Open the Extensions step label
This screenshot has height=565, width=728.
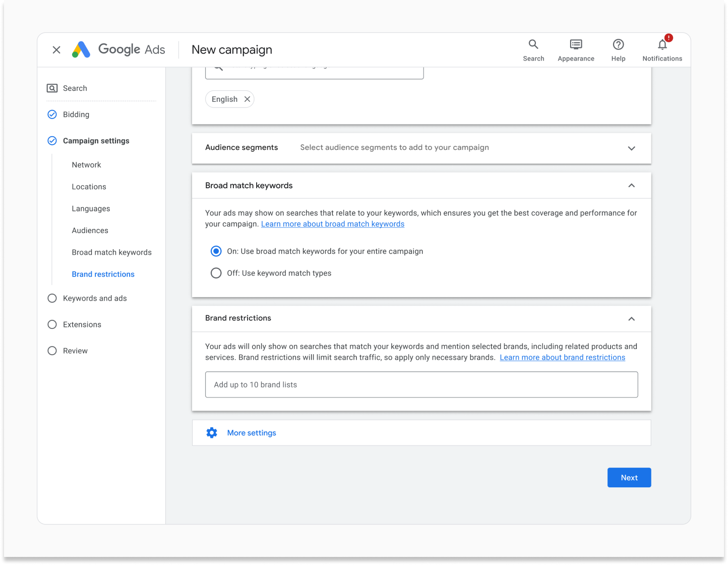82,324
